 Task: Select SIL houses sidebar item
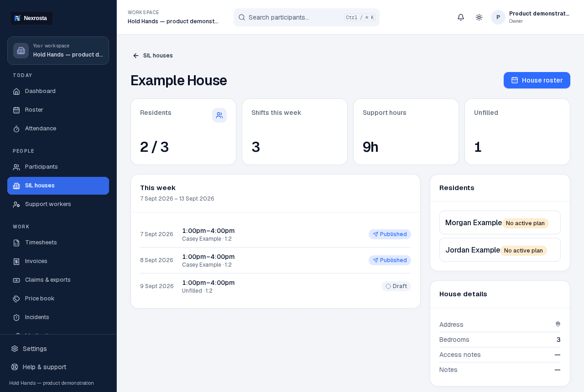[x=58, y=186]
